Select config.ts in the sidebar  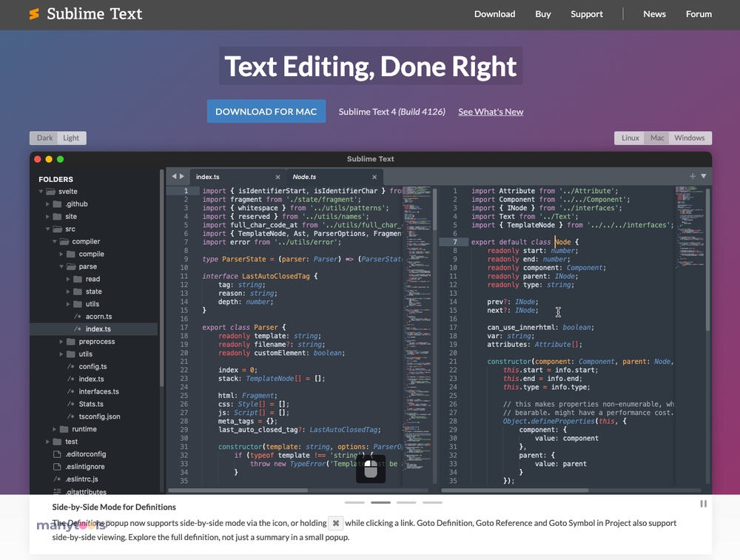pyautogui.click(x=92, y=367)
